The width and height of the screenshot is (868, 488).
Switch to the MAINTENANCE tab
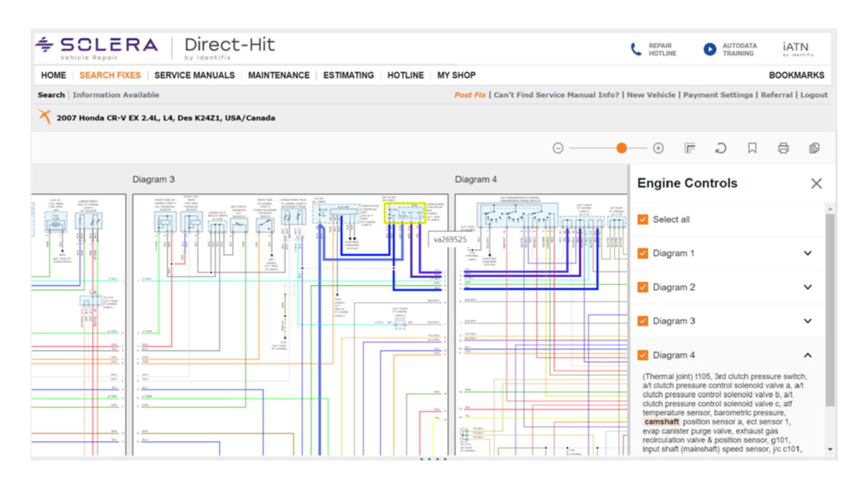tap(278, 75)
